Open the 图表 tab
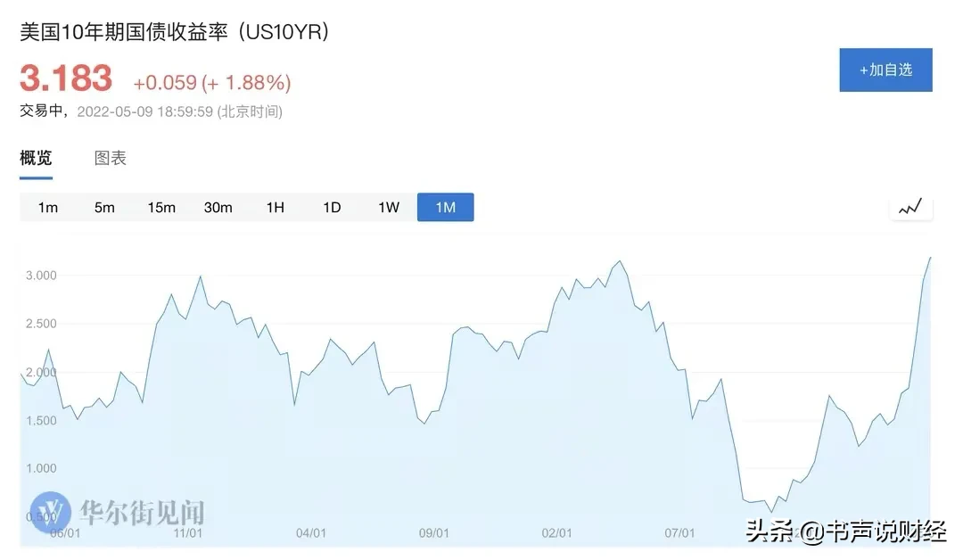 (111, 159)
